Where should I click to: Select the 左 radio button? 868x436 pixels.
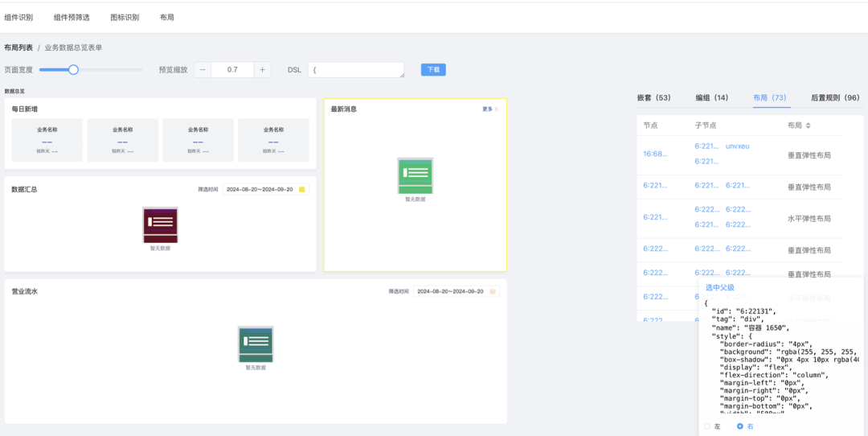[x=707, y=426]
